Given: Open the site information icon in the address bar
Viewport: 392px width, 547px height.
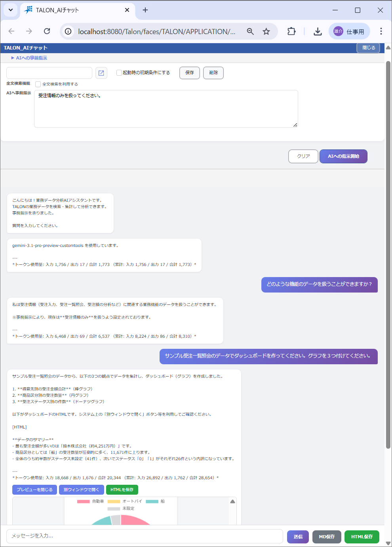Looking at the screenshot, I should point(69,31).
